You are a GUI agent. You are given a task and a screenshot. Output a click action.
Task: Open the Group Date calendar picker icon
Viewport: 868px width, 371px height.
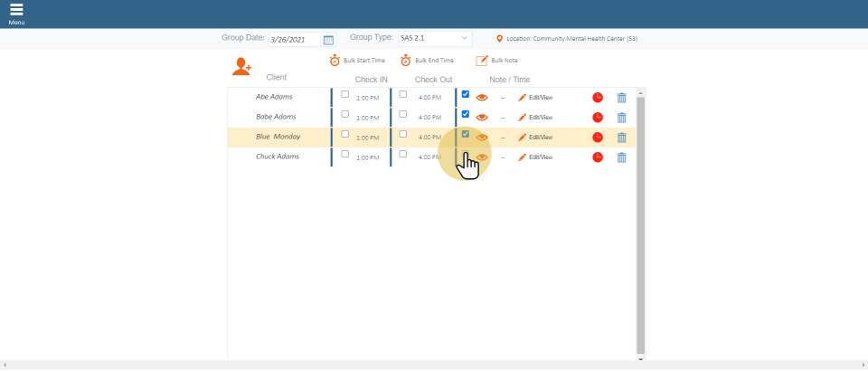pyautogui.click(x=328, y=40)
